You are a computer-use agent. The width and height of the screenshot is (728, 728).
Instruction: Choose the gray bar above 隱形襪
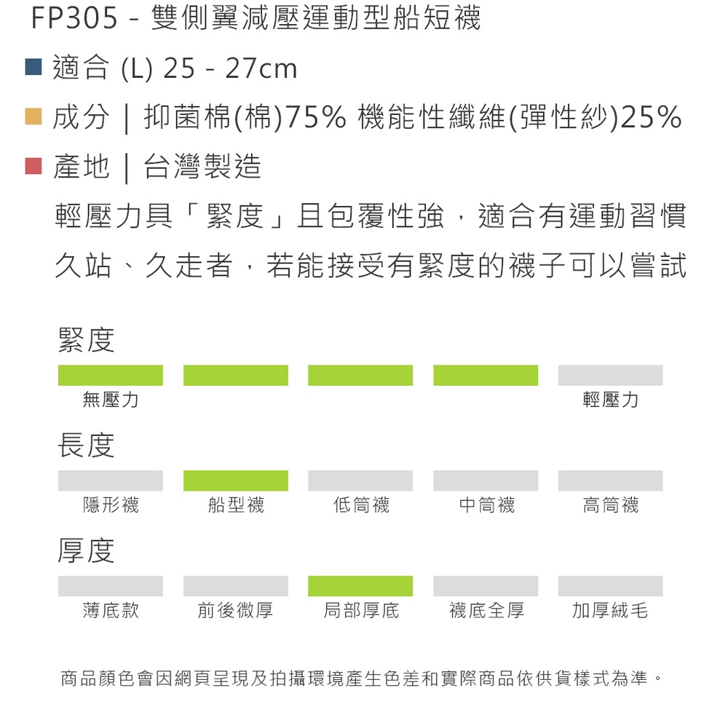click(111, 480)
